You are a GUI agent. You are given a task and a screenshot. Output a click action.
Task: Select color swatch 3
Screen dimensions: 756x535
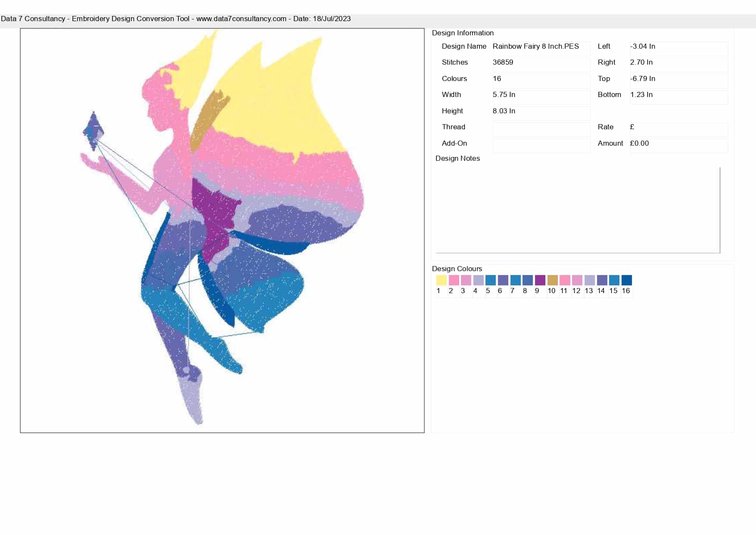(466, 280)
